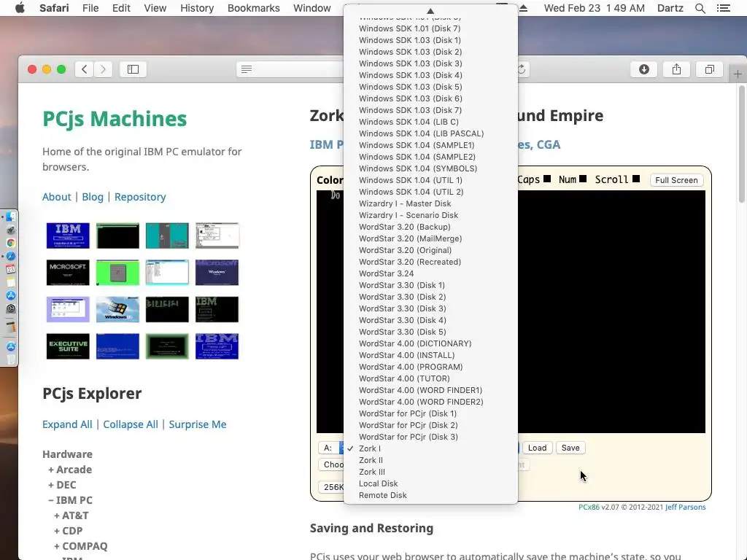Viewport: 747px width, 560px height.
Task: Enter Full Screen mode
Action: pyautogui.click(x=676, y=180)
